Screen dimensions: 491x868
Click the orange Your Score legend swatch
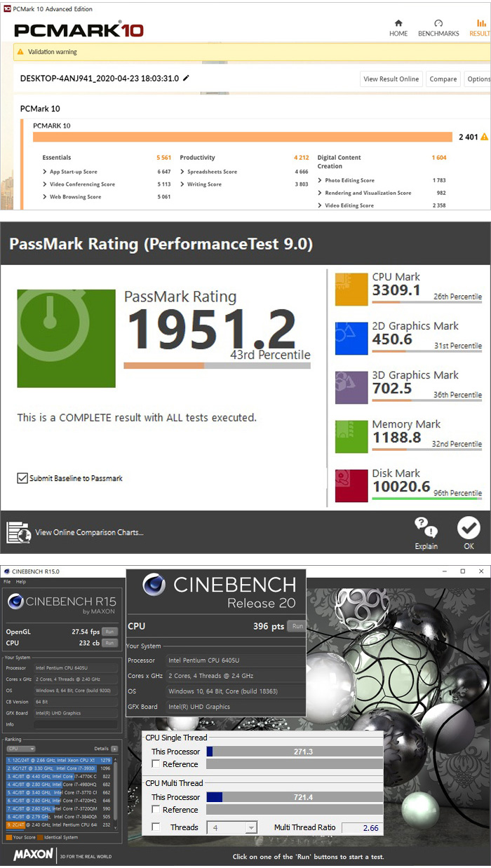click(8, 837)
